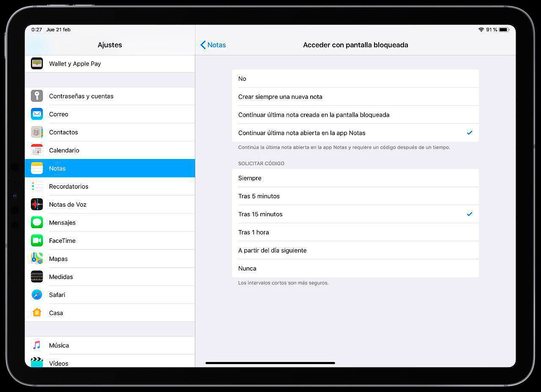Choose Continuar última nota abierta en app Notas
The width and height of the screenshot is (541, 392).
tap(355, 133)
